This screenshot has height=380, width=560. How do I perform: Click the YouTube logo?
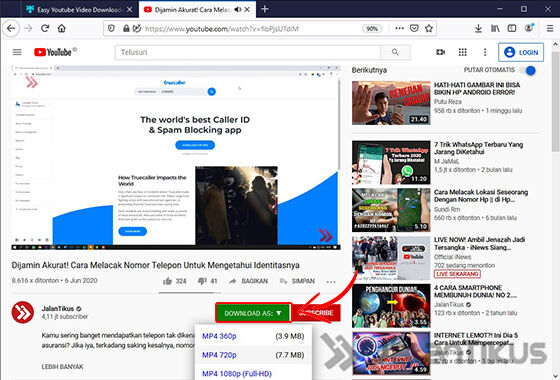coord(55,52)
